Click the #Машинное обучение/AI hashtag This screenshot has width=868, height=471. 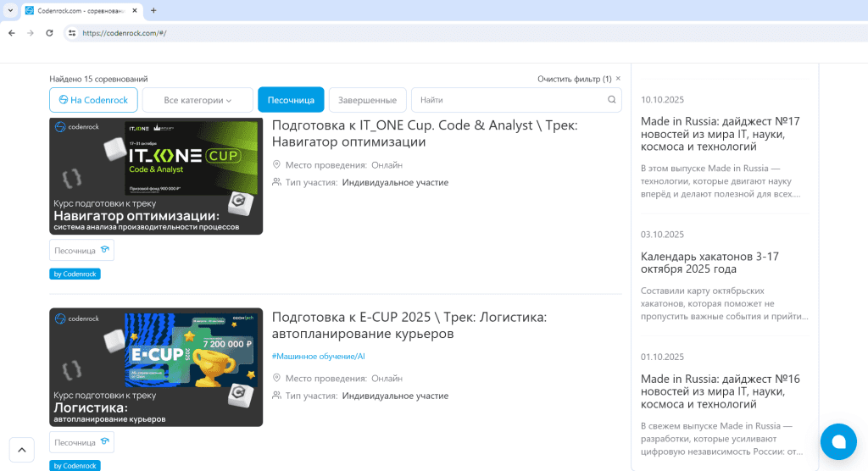318,357
